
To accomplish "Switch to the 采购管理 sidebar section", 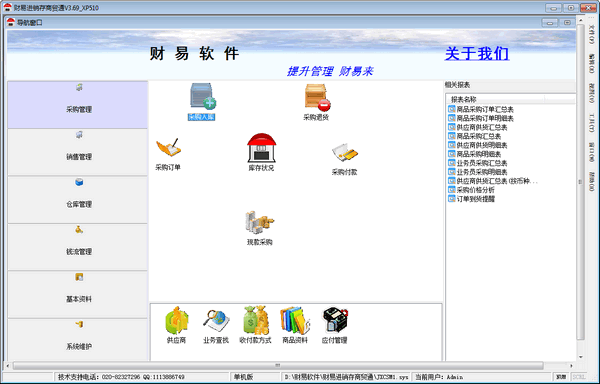I will (x=78, y=104).
